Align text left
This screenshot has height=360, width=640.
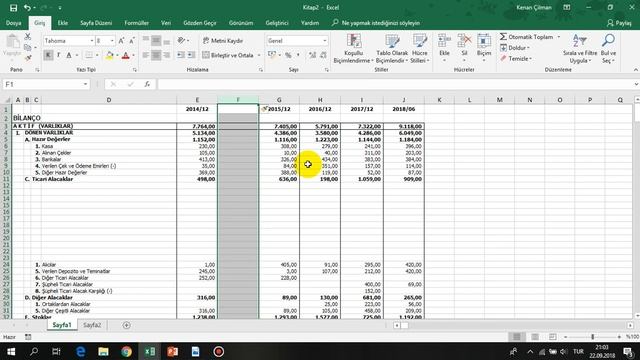146,55
